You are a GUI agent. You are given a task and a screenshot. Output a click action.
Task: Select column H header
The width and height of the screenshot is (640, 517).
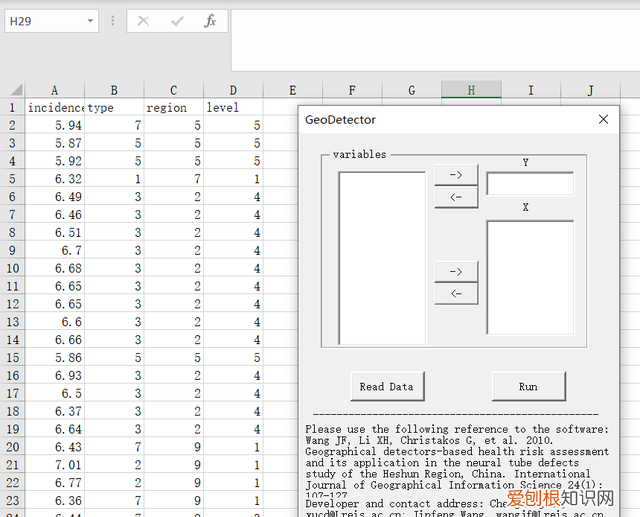click(471, 90)
